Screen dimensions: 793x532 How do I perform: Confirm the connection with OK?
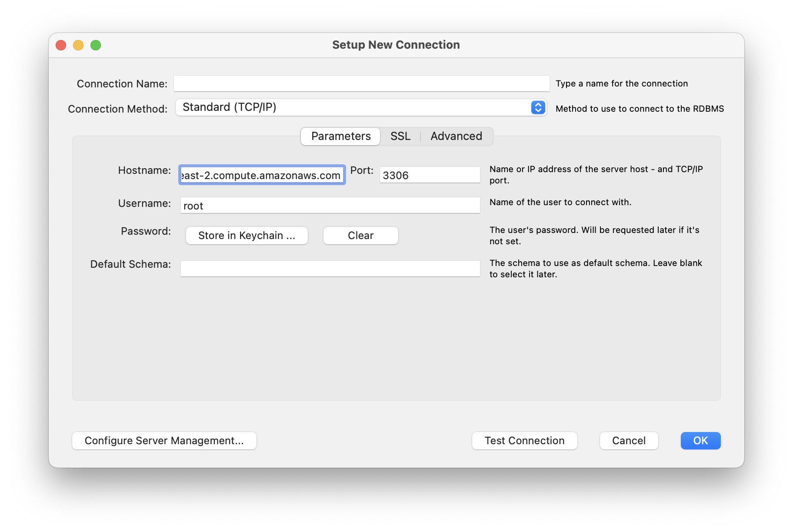click(700, 441)
